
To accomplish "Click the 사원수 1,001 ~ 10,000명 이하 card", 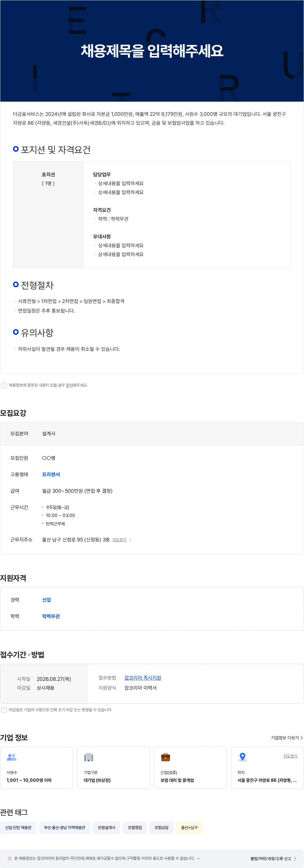I will point(36,768).
